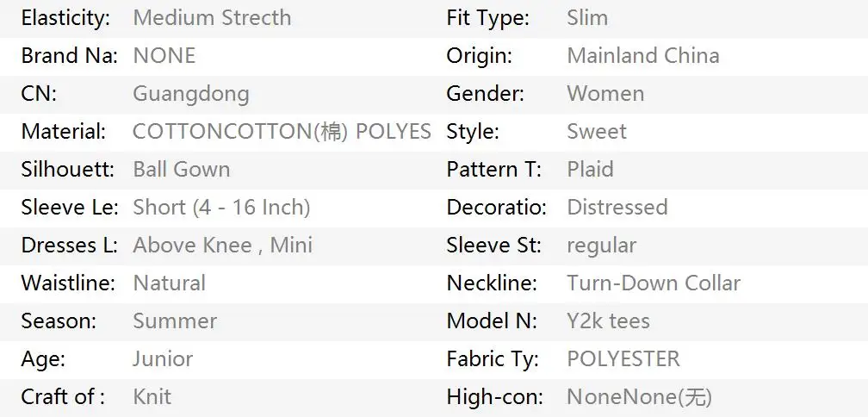Select the truncated Material value COTTONCOTTON

[x=282, y=131]
